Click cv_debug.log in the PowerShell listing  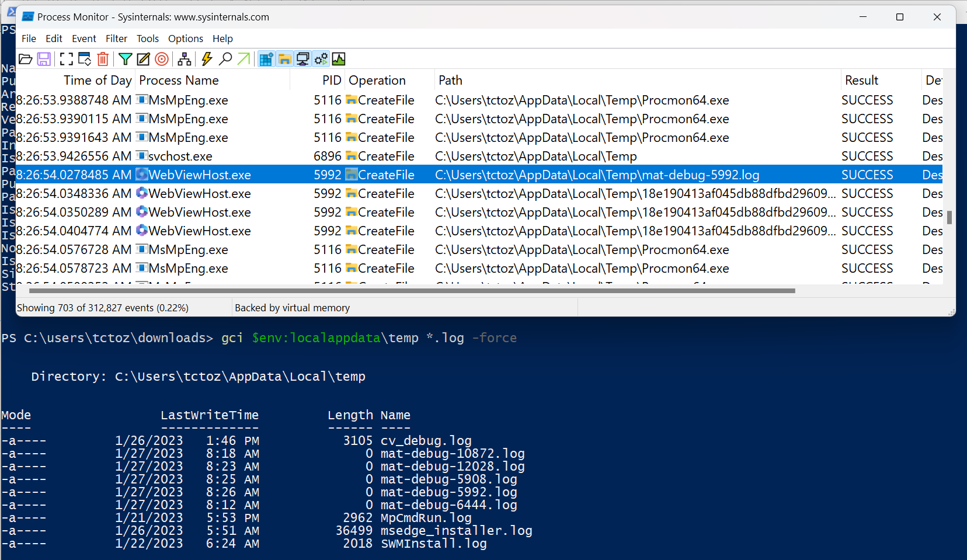point(426,441)
